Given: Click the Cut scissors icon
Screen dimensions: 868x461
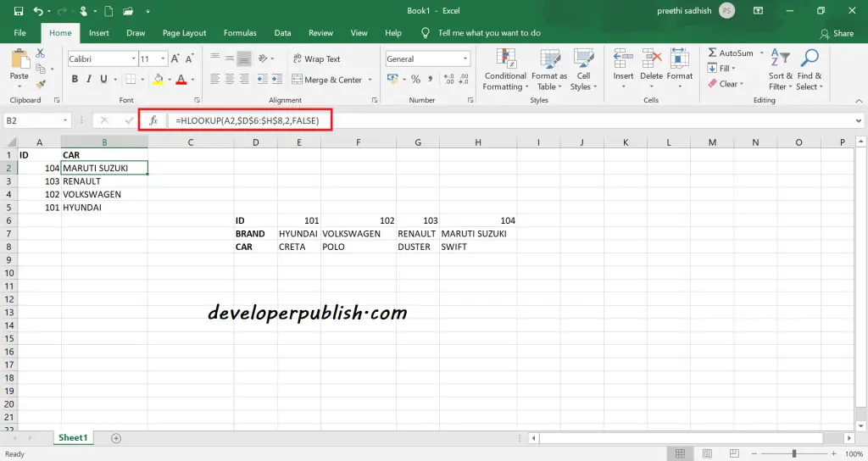Looking at the screenshot, I should coord(40,53).
